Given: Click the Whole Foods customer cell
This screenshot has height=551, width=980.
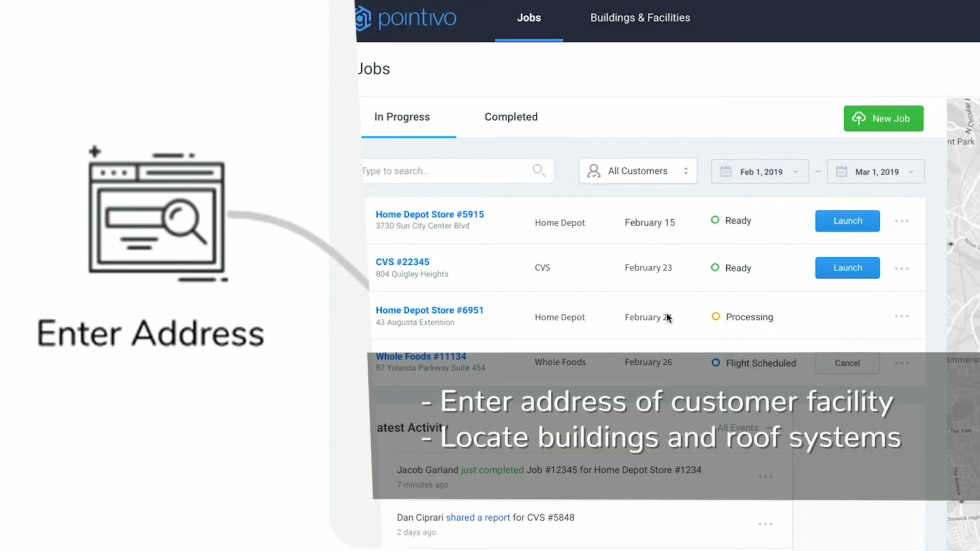Looking at the screenshot, I should click(x=560, y=362).
